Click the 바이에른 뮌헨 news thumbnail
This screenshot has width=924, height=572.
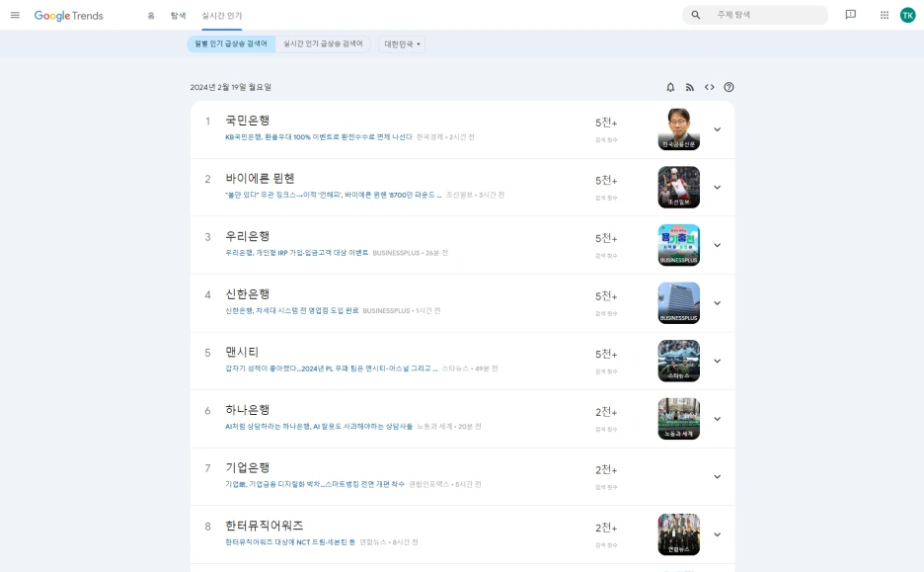pos(678,187)
